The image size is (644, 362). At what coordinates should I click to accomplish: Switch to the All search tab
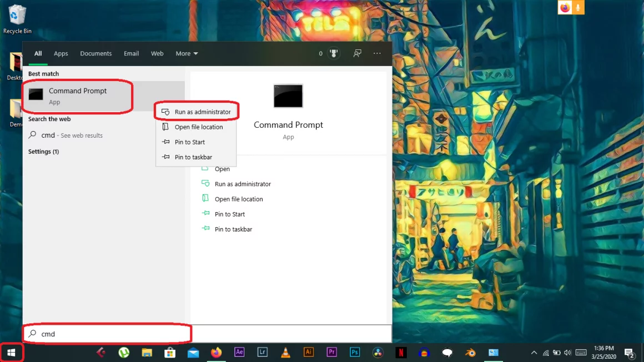(x=38, y=53)
